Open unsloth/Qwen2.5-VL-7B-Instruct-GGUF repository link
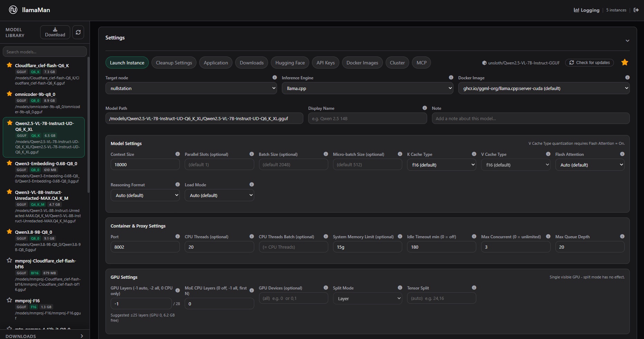 tap(521, 63)
